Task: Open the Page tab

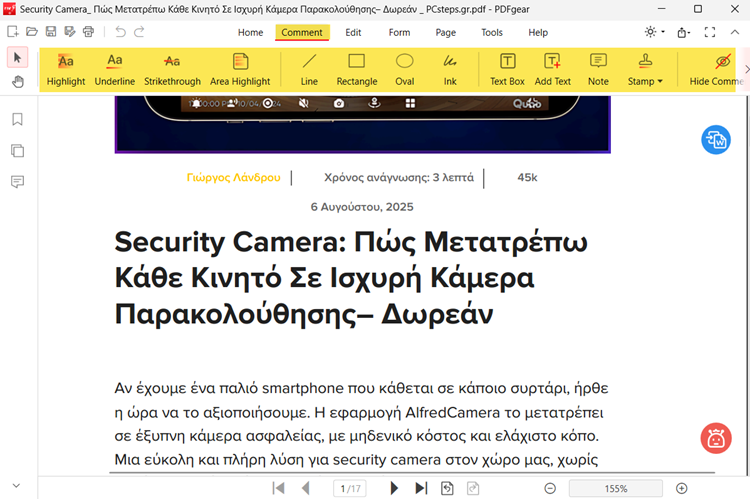Action: pos(445,33)
